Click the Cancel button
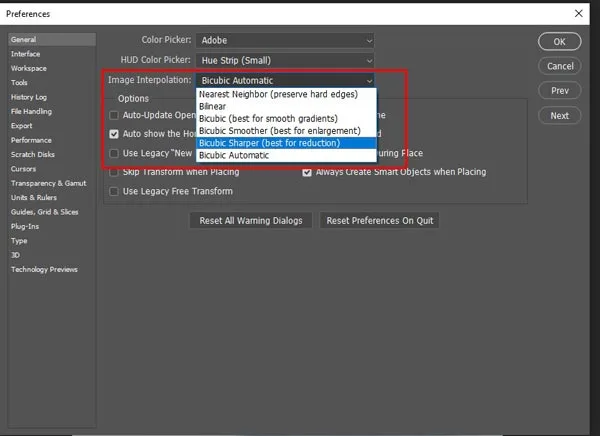600x436 pixels. [x=559, y=66]
